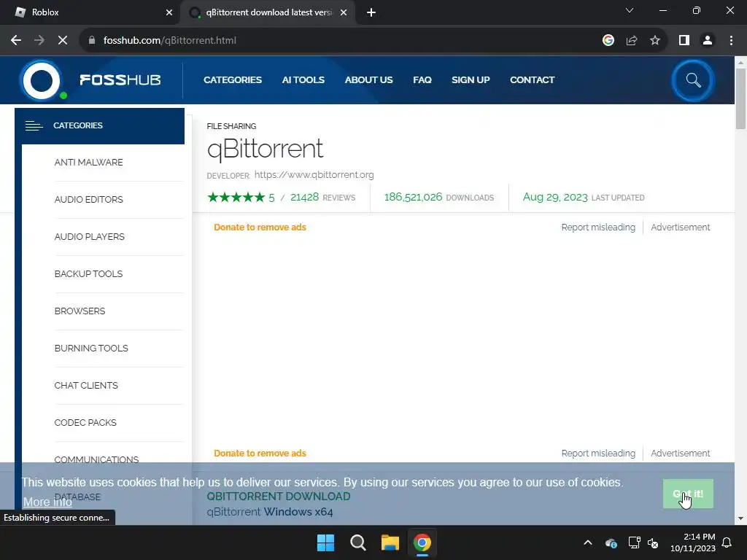The width and height of the screenshot is (747, 560).
Task: Show hidden system tray icons
Action: (588, 542)
